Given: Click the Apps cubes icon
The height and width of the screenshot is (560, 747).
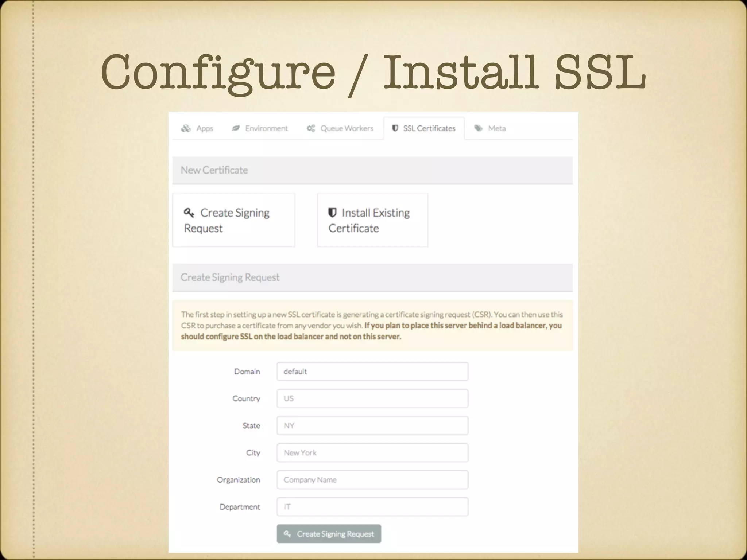Looking at the screenshot, I should 186,128.
